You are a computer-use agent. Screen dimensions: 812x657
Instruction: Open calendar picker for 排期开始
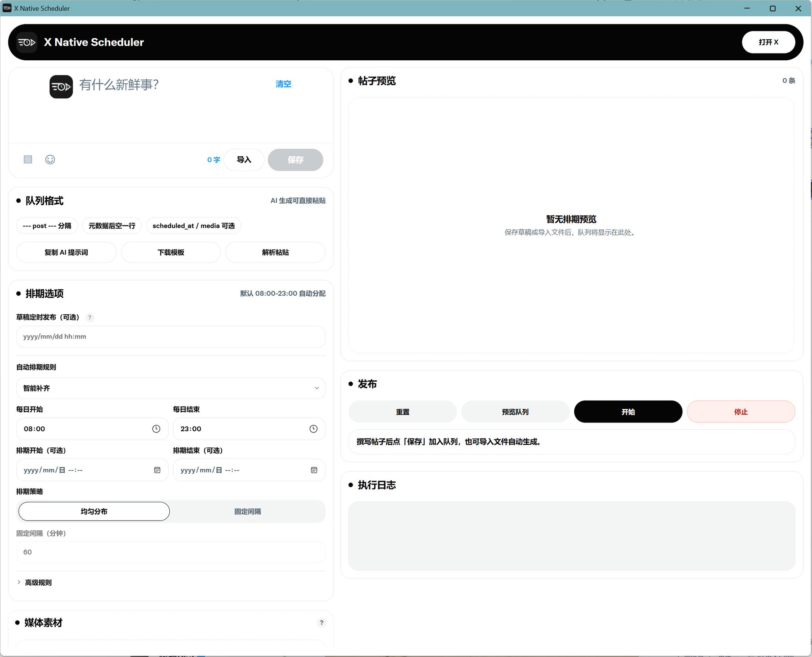point(157,470)
